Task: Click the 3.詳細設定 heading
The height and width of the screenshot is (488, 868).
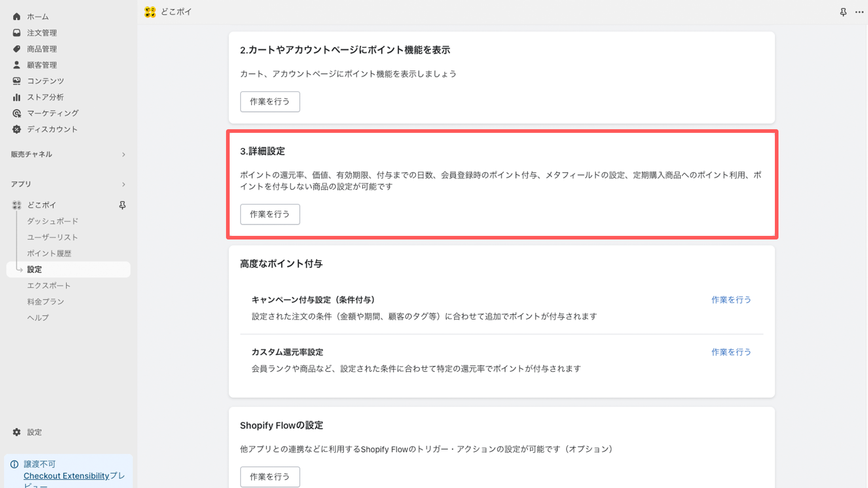Action: coord(263,151)
